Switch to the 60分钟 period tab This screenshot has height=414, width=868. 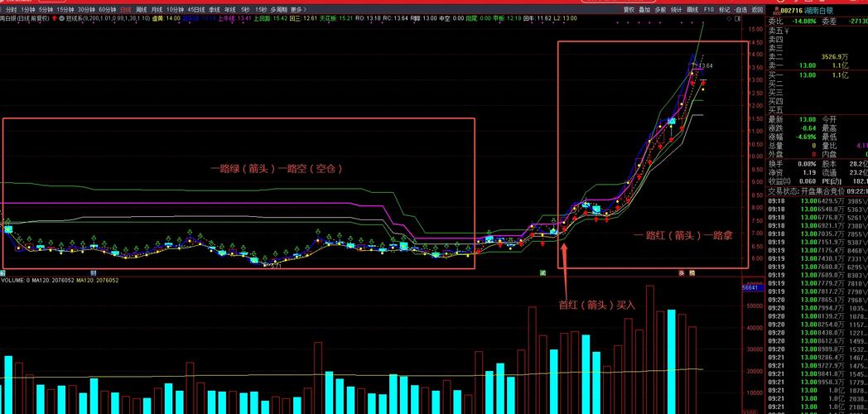108,10
